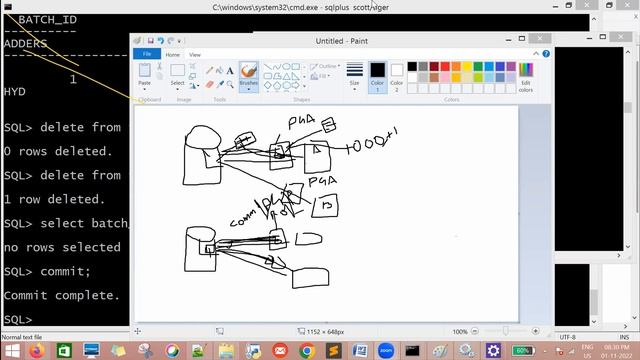Open the Size line thickness dropdown
Image resolution: width=640 pixels, height=360 pixels.
click(x=354, y=77)
